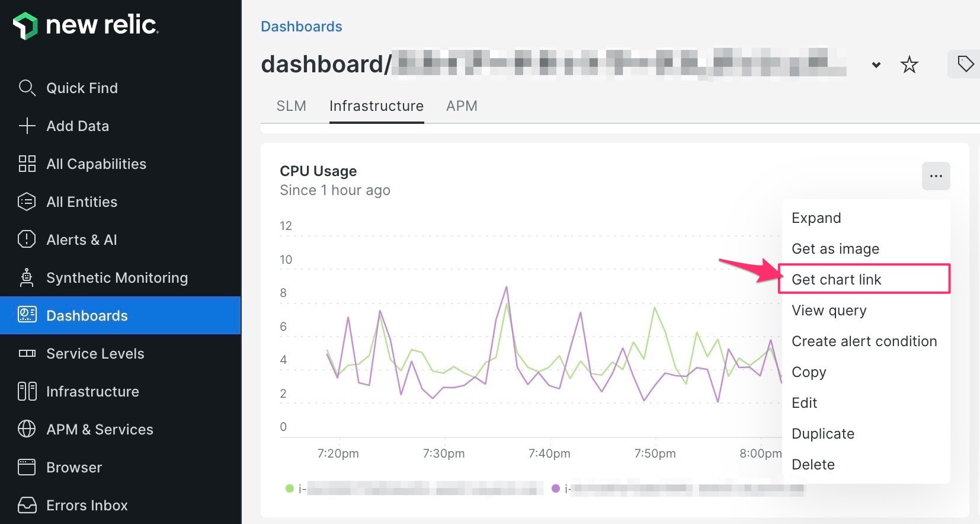
Task: Select View query menu entry
Action: tap(829, 311)
